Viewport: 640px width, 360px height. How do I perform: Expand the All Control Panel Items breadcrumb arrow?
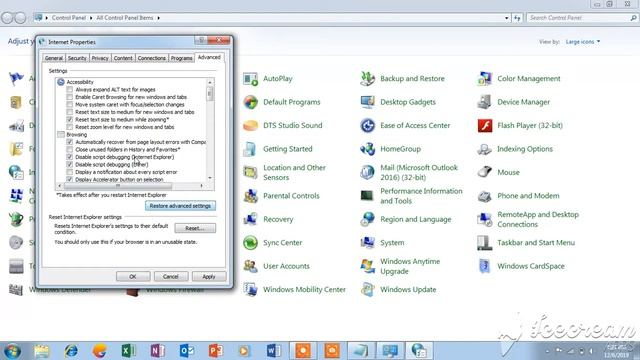click(158, 18)
